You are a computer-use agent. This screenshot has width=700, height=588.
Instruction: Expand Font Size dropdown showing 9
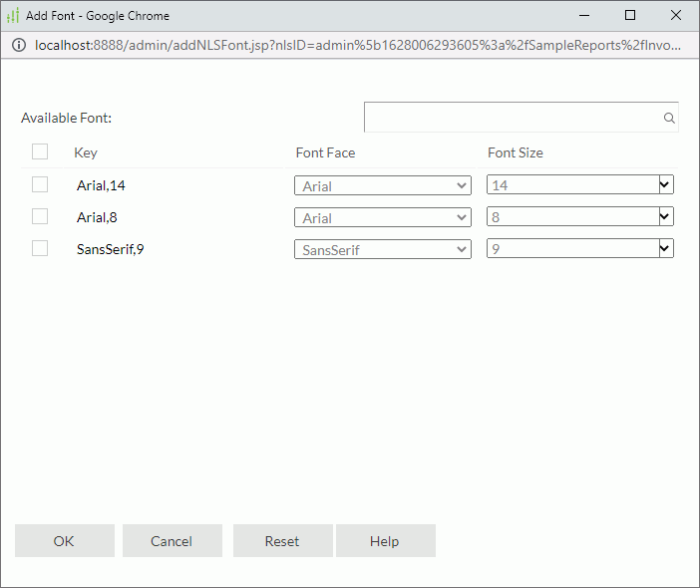tap(579, 249)
